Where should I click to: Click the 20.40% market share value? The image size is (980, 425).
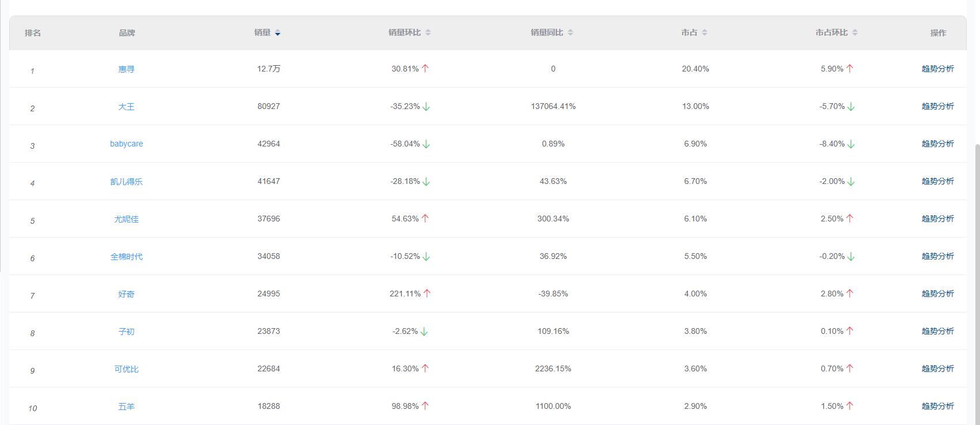click(x=695, y=69)
